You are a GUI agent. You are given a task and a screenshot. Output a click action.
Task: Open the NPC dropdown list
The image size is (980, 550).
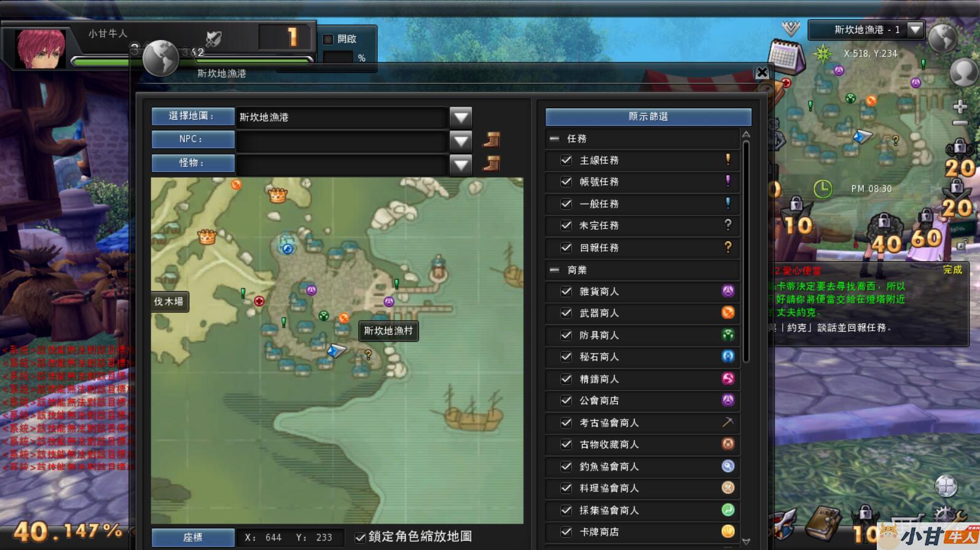pos(461,141)
